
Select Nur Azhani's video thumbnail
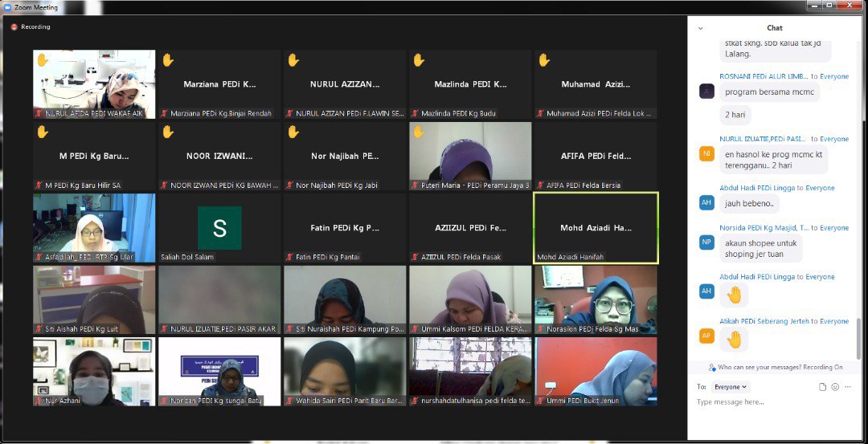[94, 372]
